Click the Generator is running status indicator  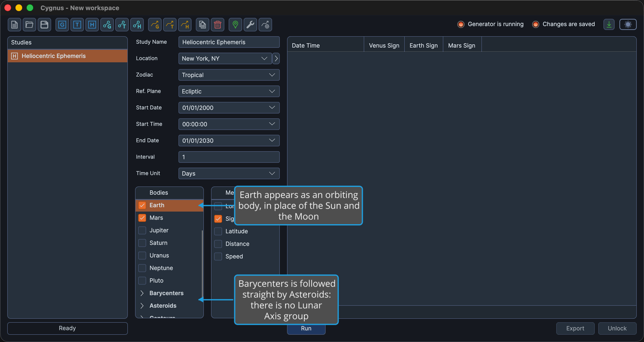[x=461, y=25]
